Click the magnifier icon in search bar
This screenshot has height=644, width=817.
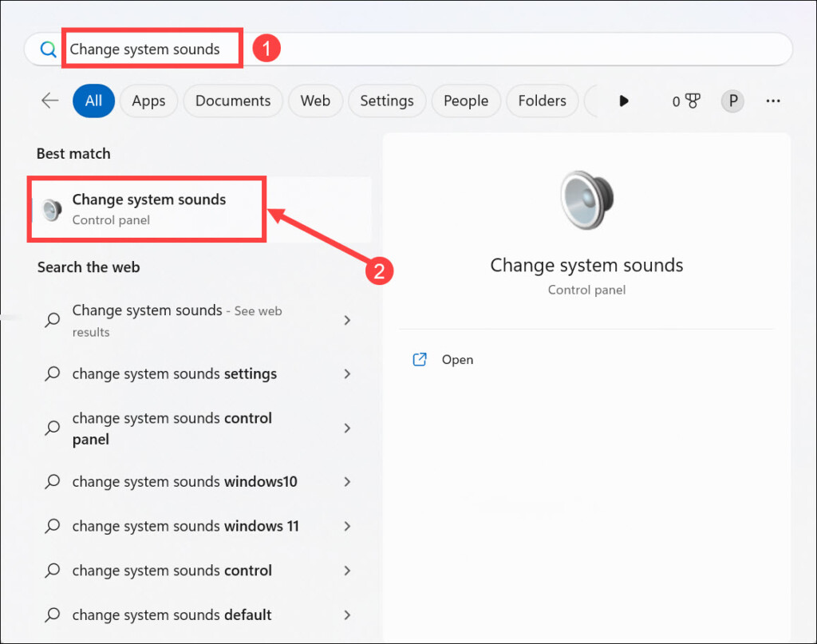pos(49,49)
